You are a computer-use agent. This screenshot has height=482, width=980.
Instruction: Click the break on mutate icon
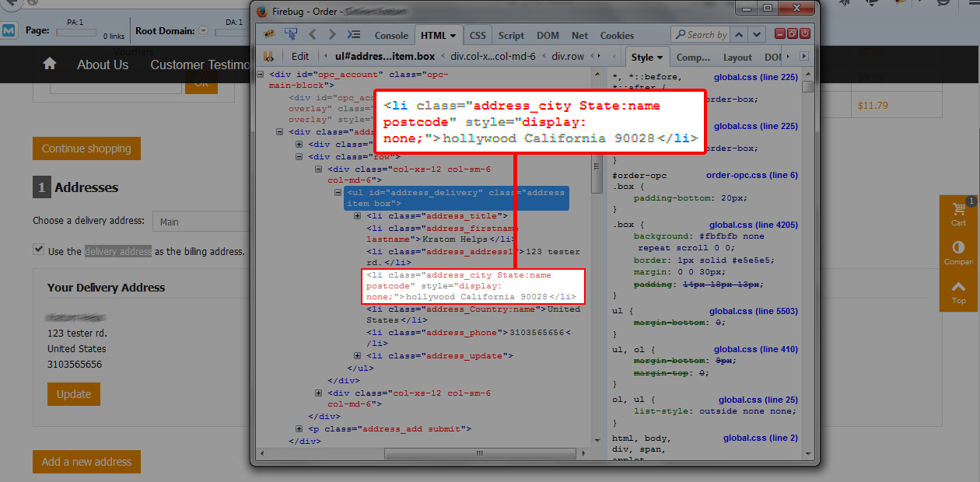(x=268, y=57)
